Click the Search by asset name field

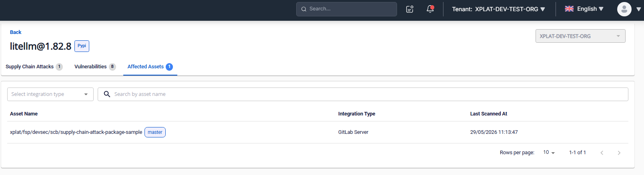pyautogui.click(x=363, y=94)
